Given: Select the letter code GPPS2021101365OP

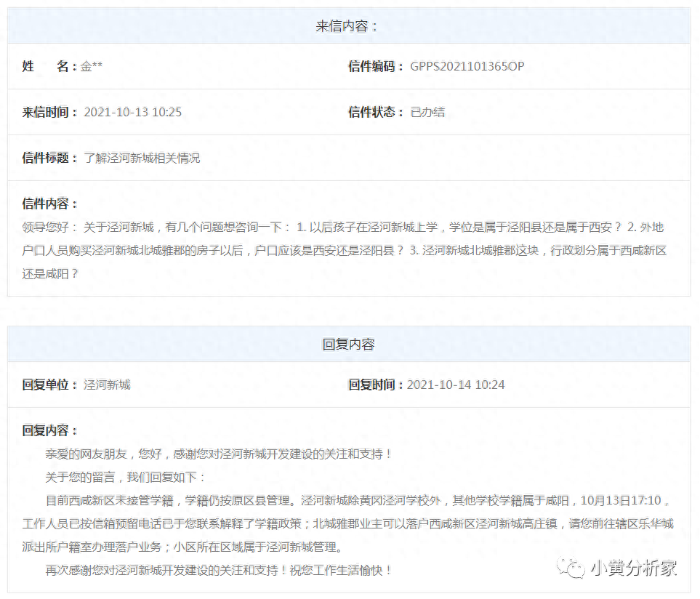Looking at the screenshot, I should [x=467, y=67].
